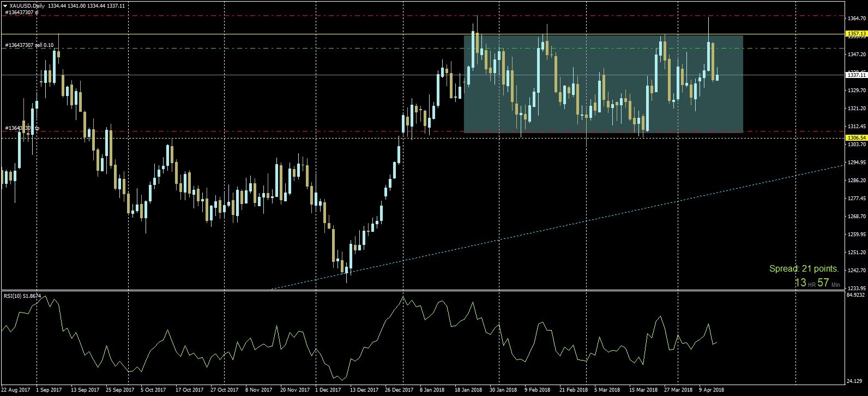Image resolution: width=868 pixels, height=396 pixels.
Task: Click 1294.95 on the price scale
Action: tap(857, 163)
